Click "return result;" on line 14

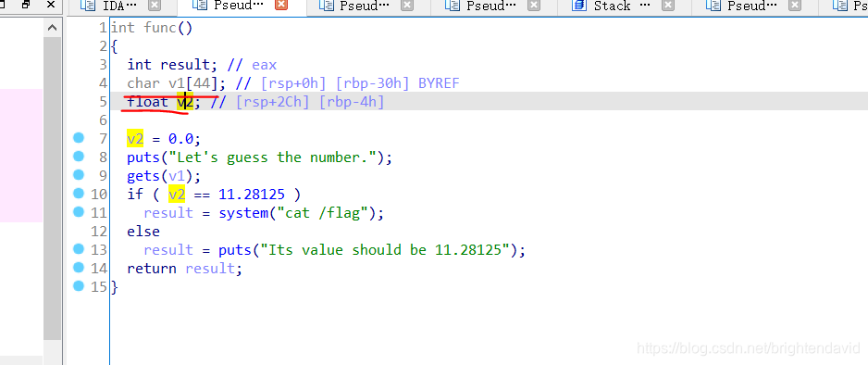point(185,269)
